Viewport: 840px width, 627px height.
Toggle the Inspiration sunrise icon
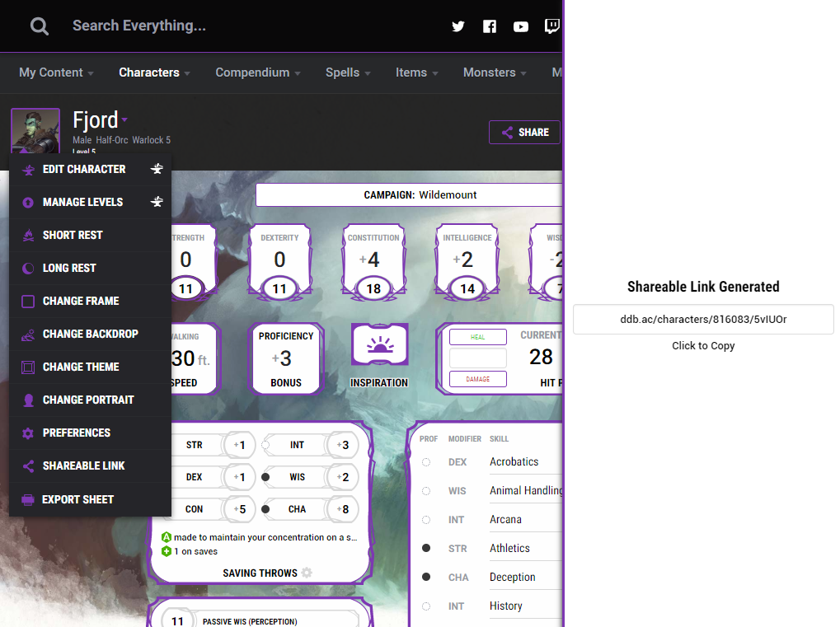[x=380, y=345]
